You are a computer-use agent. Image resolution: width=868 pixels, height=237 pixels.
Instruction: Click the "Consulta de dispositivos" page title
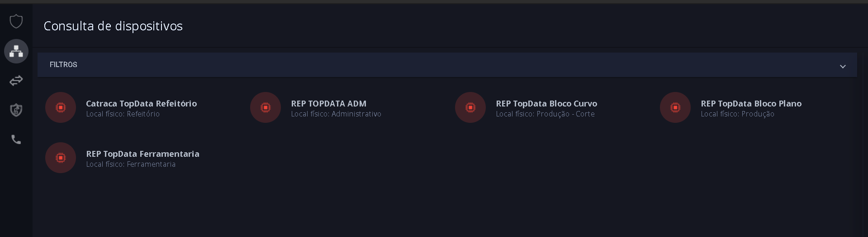click(113, 26)
